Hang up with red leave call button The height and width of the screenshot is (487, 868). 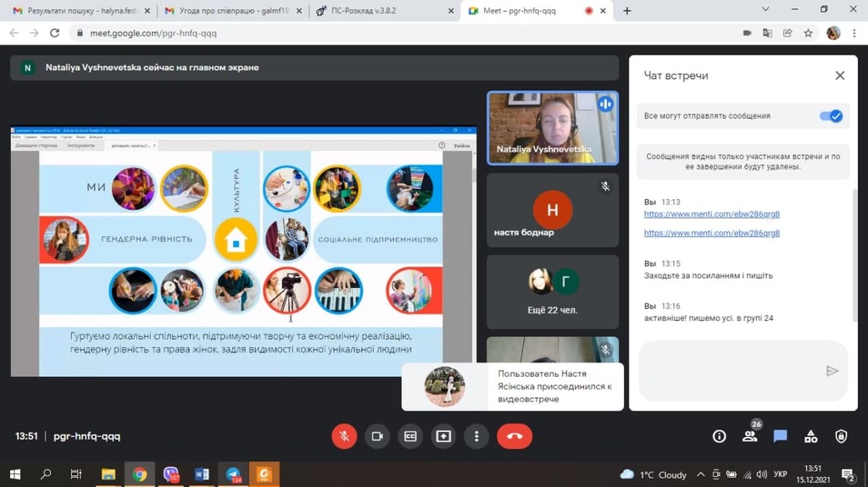[514, 436]
